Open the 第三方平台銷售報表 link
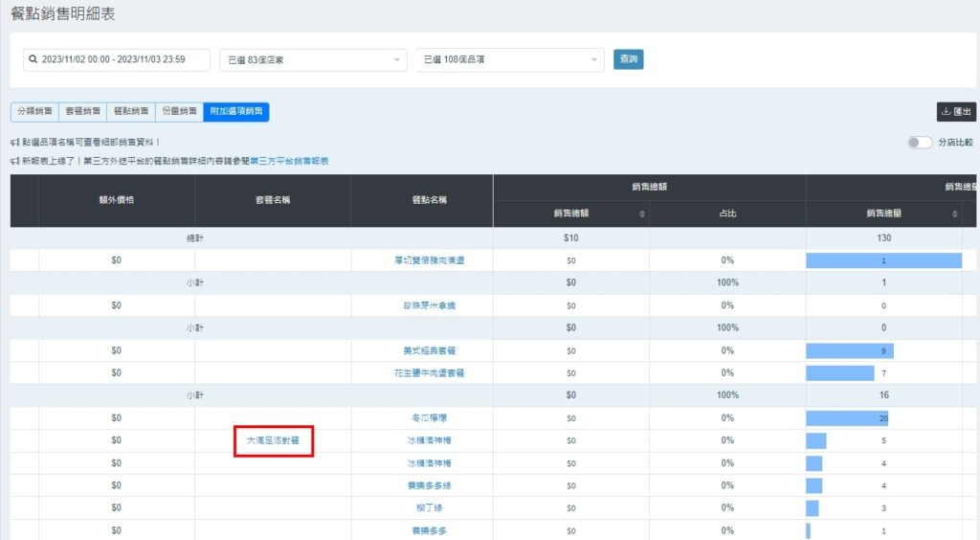980x540 pixels. point(289,161)
